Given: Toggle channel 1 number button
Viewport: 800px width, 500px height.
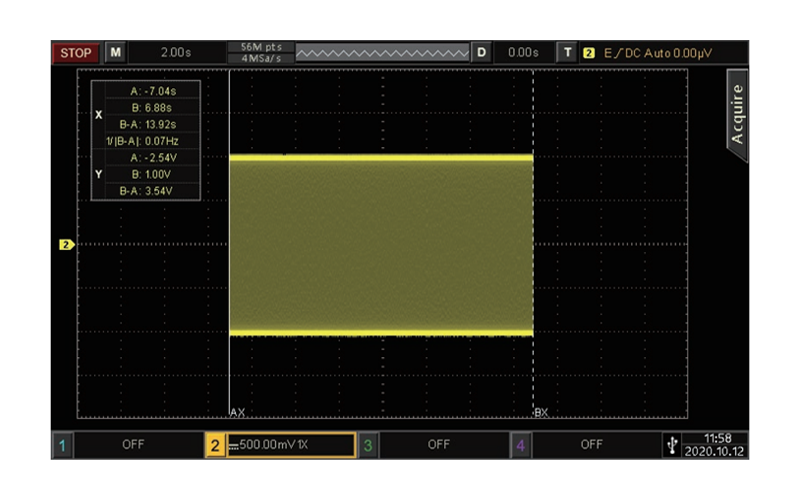Looking at the screenshot, I should 62,445.
